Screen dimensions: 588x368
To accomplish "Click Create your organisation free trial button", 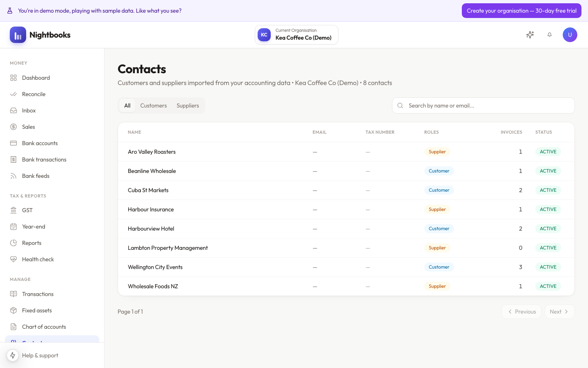I will pyautogui.click(x=521, y=11).
